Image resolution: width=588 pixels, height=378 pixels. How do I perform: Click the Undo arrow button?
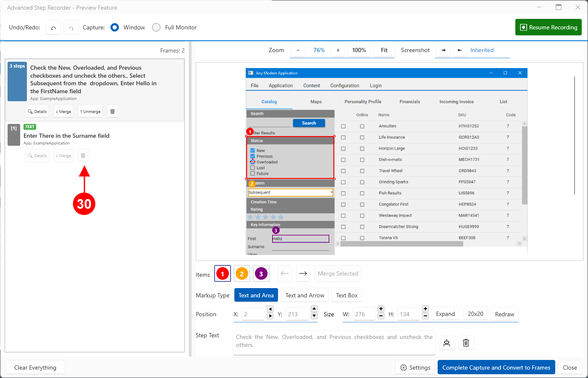coord(53,28)
